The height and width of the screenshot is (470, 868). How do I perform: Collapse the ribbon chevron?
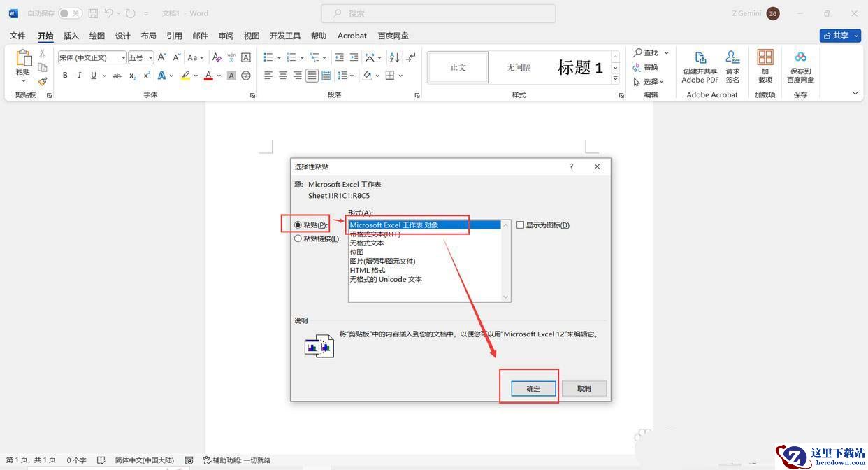855,93
